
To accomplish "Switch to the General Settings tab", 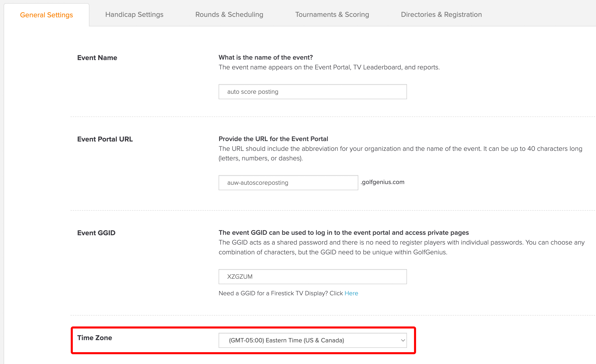I will [x=46, y=15].
